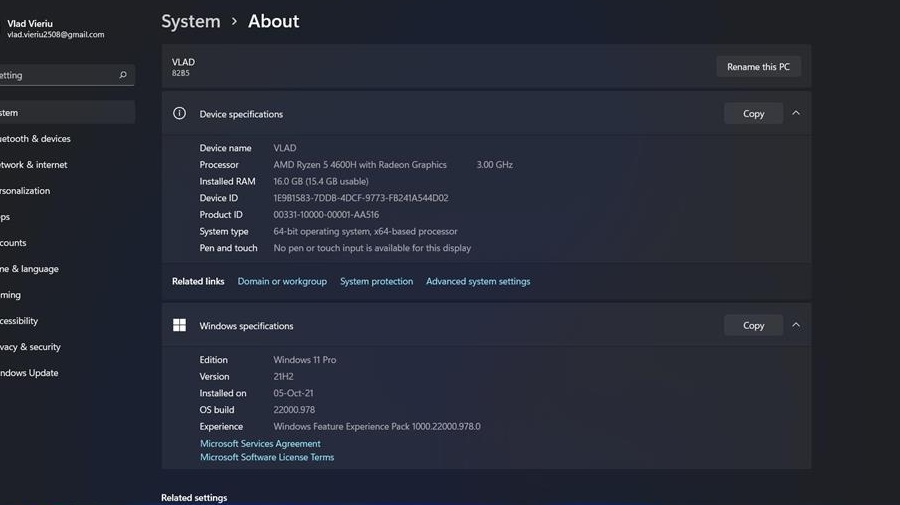Image resolution: width=900 pixels, height=505 pixels.
Task: Navigate to Privacy & security
Action: click(x=31, y=347)
